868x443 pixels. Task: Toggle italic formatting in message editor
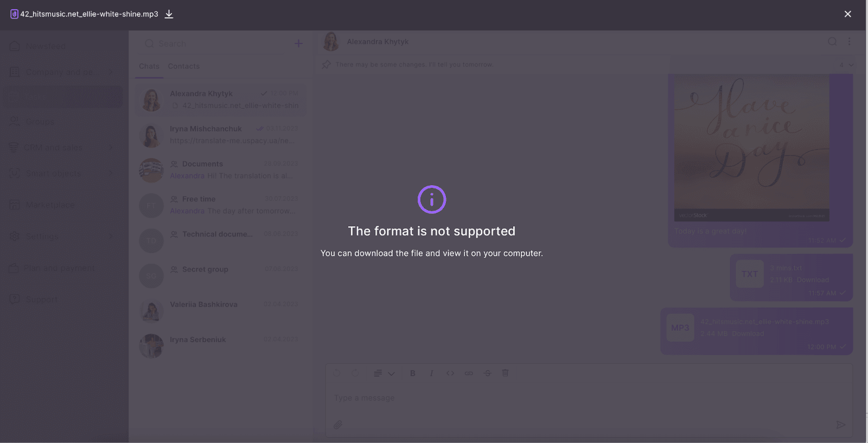431,373
